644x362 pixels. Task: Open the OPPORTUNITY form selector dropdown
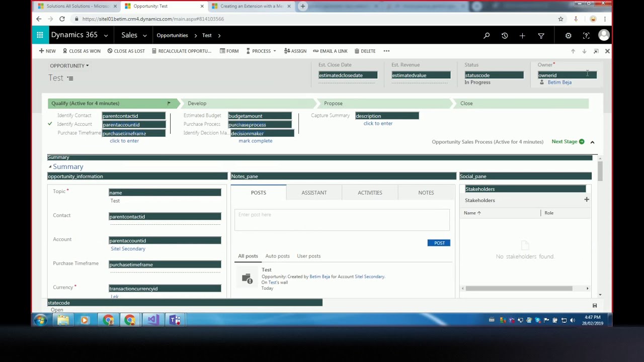click(x=69, y=66)
